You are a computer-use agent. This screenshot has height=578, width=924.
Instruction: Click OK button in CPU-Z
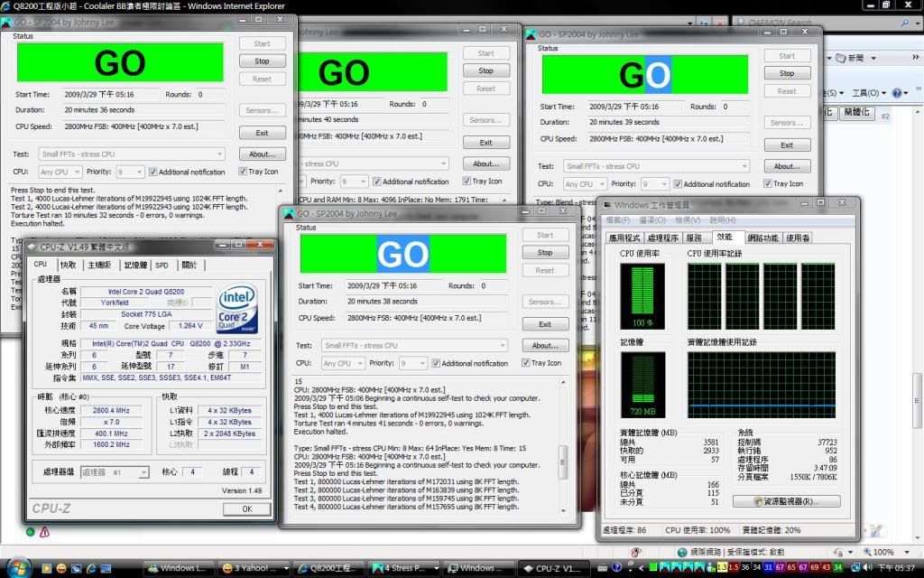click(x=247, y=509)
